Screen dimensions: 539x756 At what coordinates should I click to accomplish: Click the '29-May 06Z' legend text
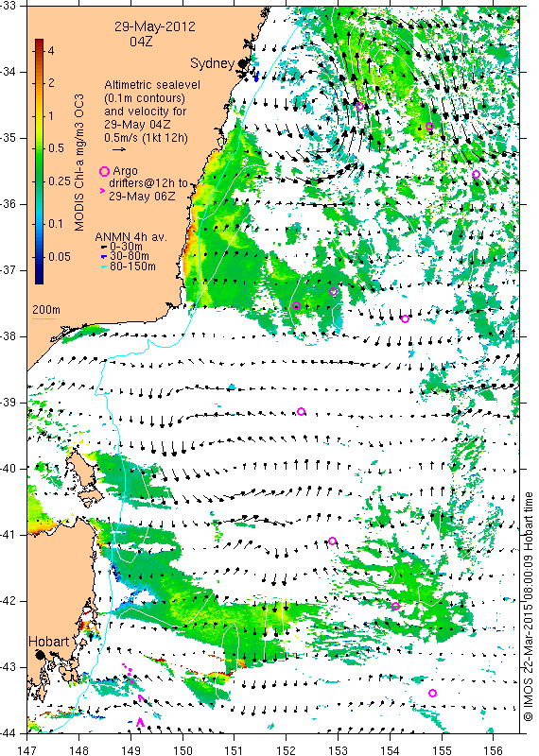tap(142, 197)
